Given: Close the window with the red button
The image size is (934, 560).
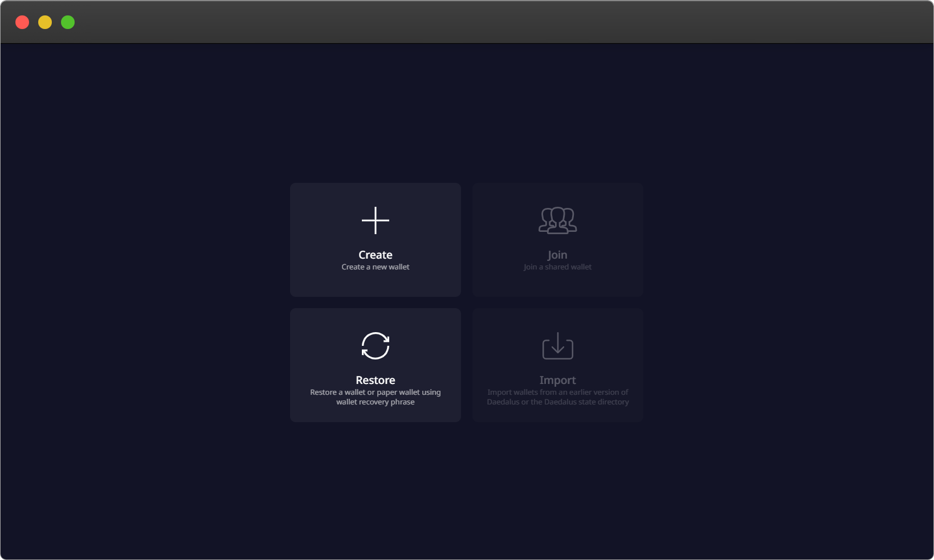Looking at the screenshot, I should pyautogui.click(x=22, y=22).
